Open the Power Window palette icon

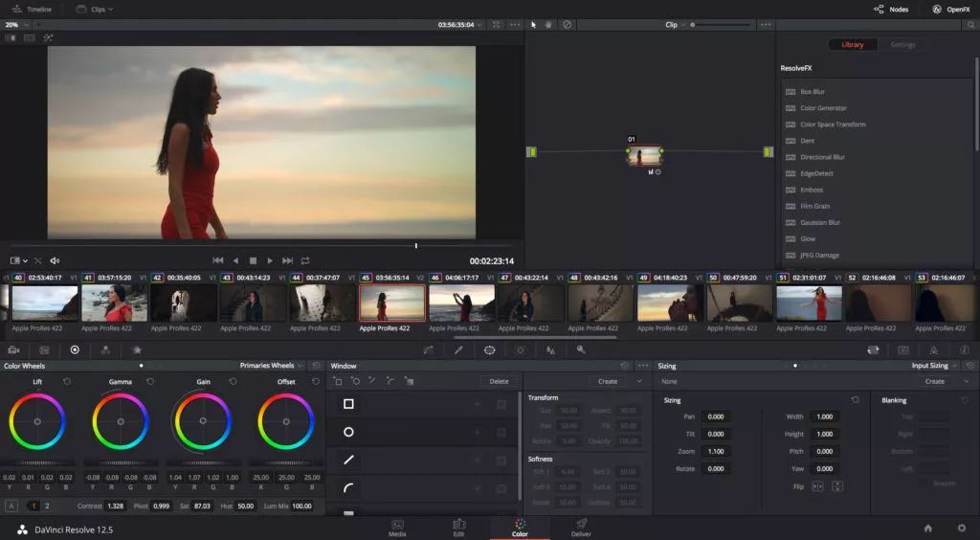coord(489,350)
